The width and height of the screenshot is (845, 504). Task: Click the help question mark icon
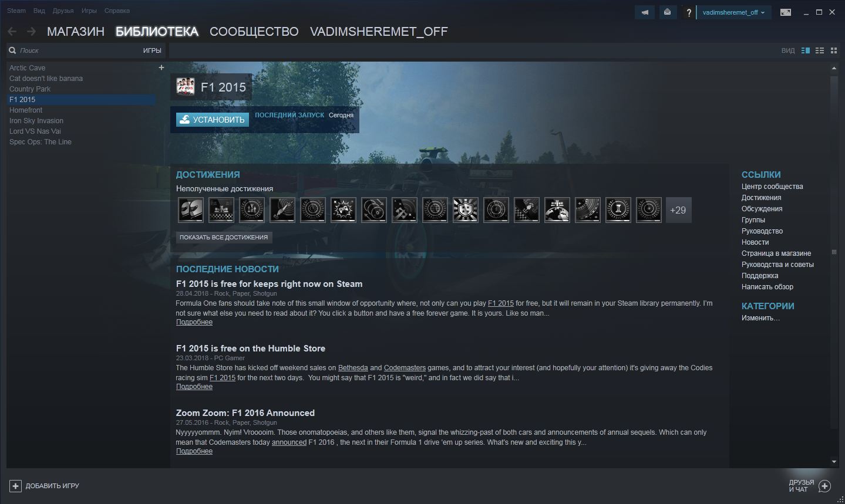pyautogui.click(x=688, y=12)
